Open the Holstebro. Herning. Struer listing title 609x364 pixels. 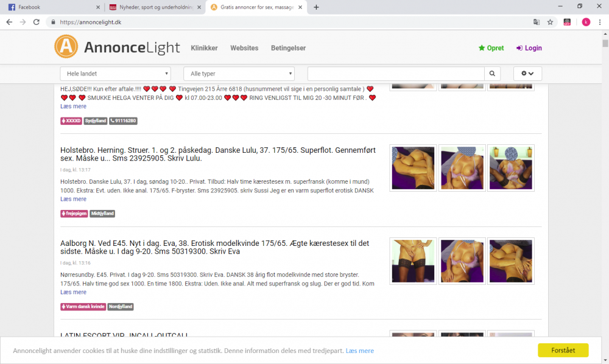click(218, 154)
